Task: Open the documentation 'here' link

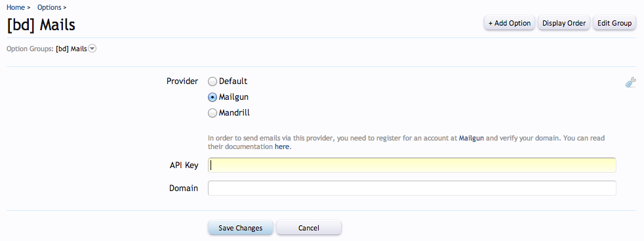Action: [282, 146]
